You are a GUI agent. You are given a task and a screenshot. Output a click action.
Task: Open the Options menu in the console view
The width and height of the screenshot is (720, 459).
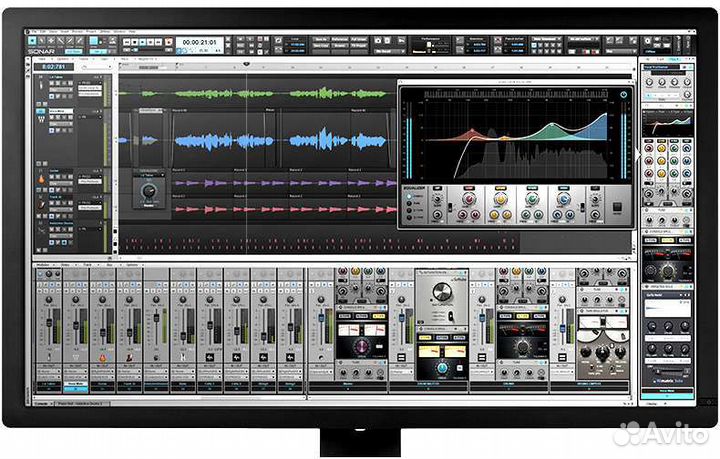pyautogui.click(x=132, y=263)
